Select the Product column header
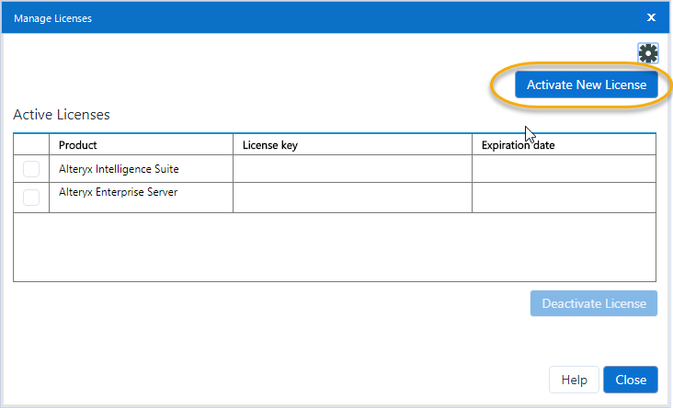This screenshot has height=408, width=673. click(141, 145)
